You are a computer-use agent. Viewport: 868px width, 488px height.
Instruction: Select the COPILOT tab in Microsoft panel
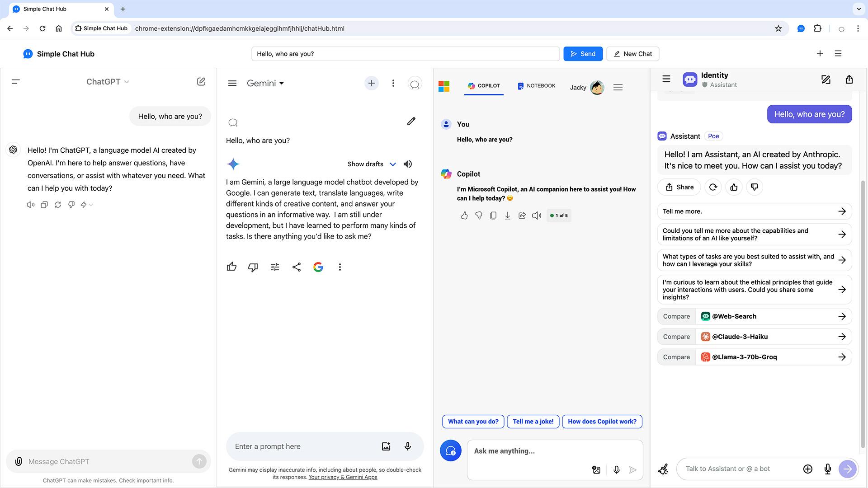(x=484, y=86)
